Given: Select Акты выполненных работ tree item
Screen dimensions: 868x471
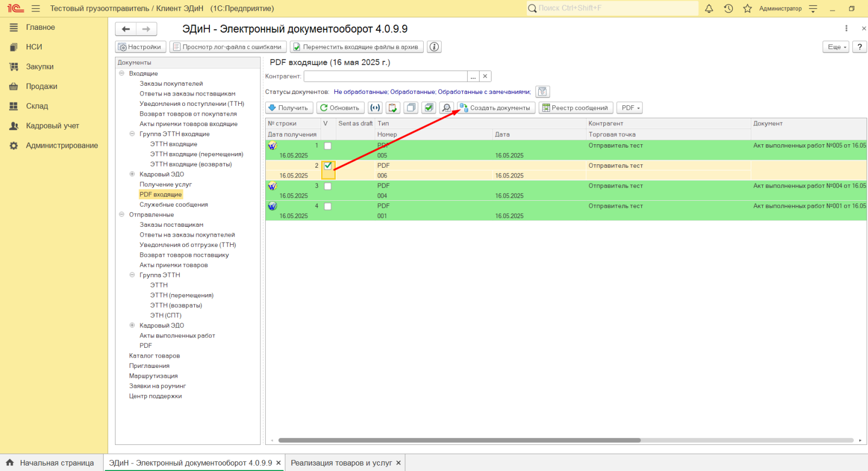Looking at the screenshot, I should 177,335.
